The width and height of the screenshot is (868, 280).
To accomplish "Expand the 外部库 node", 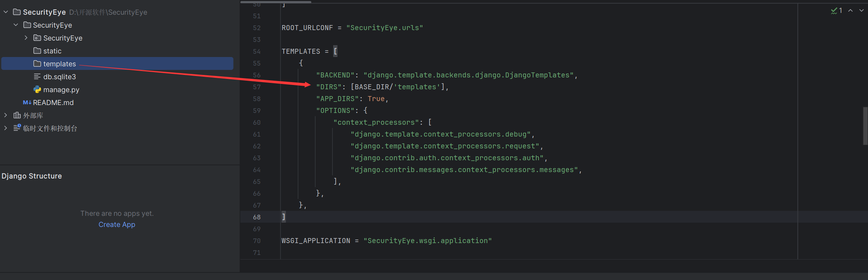I will tap(6, 115).
